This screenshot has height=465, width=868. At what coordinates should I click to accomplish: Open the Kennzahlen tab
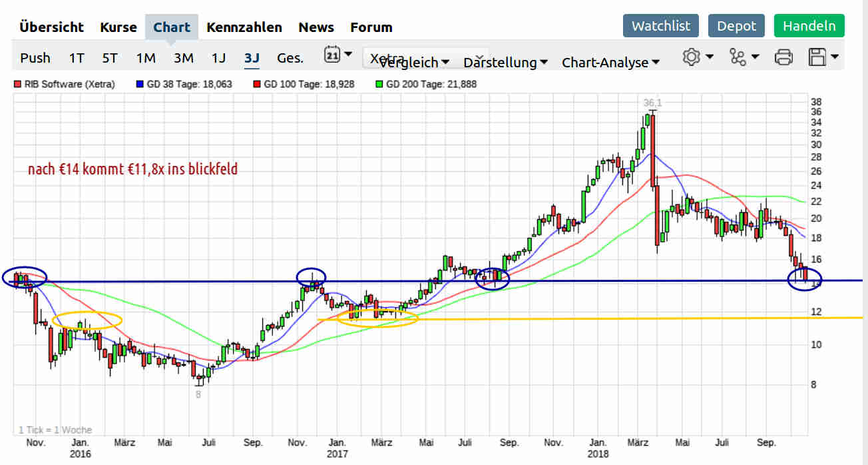coord(244,27)
